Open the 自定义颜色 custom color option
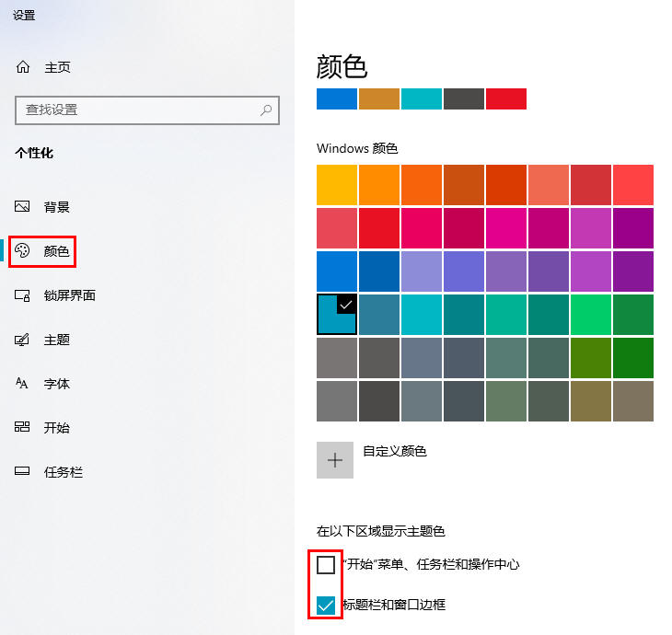Image resolution: width=672 pixels, height=635 pixels. [x=335, y=460]
